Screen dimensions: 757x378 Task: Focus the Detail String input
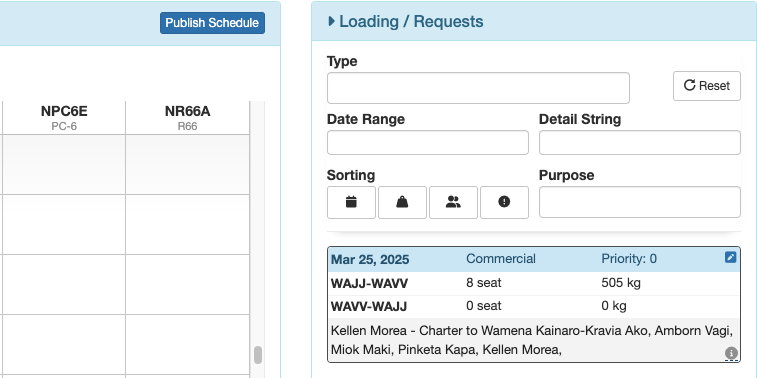[640, 142]
